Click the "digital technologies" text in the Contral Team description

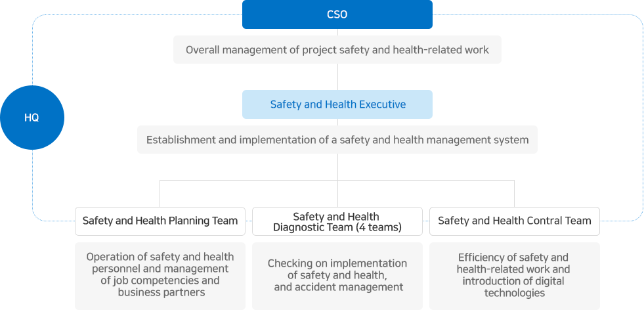tap(514, 287)
